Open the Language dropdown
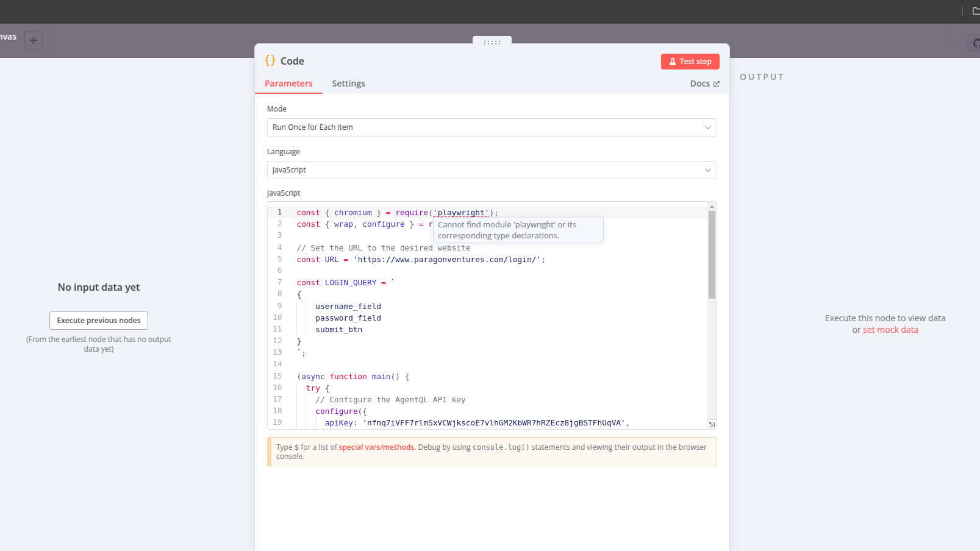This screenshot has height=551, width=980. (492, 170)
